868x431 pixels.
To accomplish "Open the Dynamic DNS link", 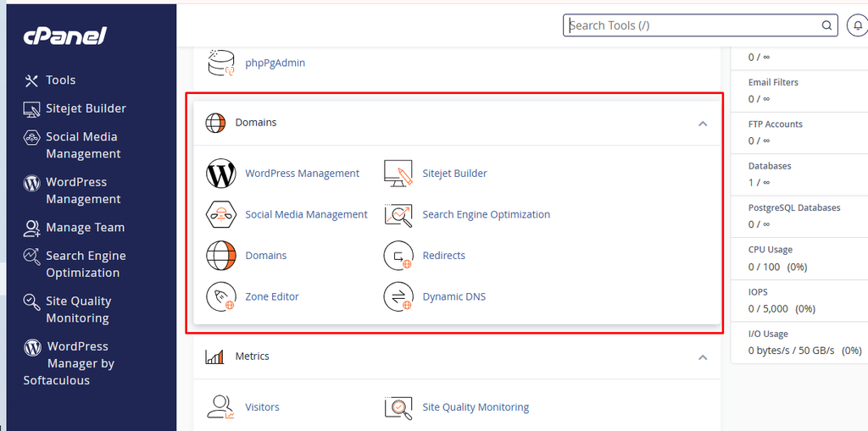I will 454,296.
